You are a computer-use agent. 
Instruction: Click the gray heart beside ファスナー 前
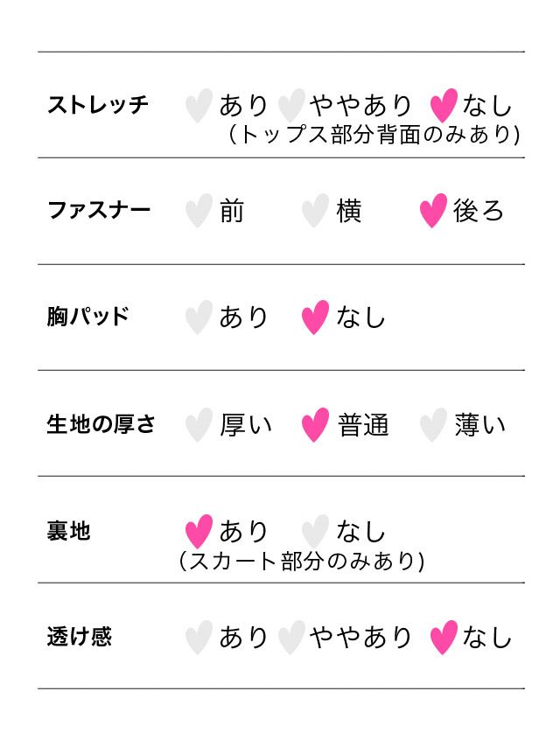tap(199, 211)
